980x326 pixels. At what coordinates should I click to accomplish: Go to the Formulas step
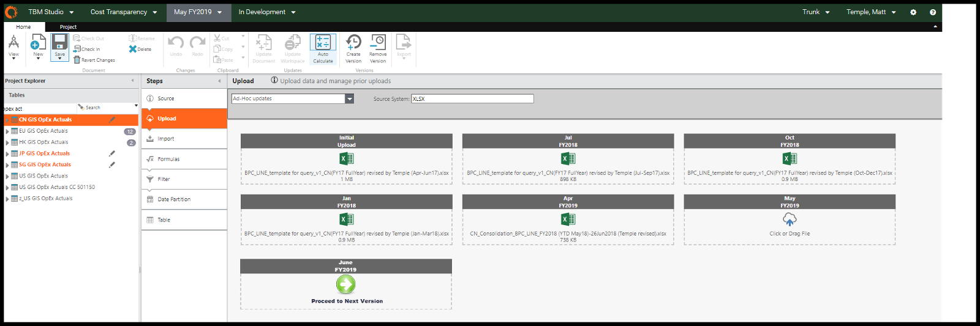tap(184, 159)
